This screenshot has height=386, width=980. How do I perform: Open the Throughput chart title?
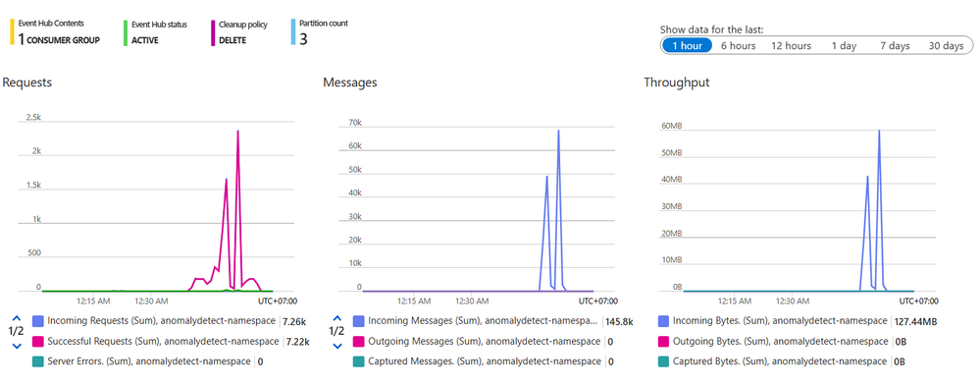pos(677,82)
